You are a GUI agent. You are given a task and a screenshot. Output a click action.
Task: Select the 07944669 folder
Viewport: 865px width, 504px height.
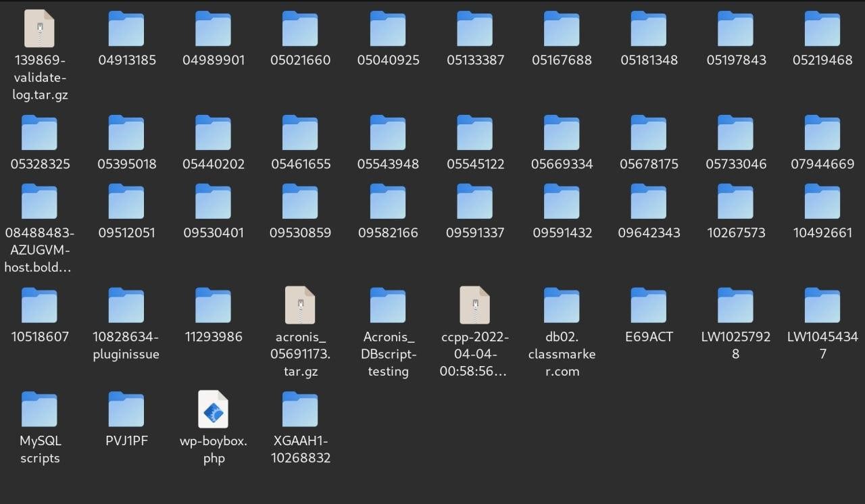coord(822,133)
